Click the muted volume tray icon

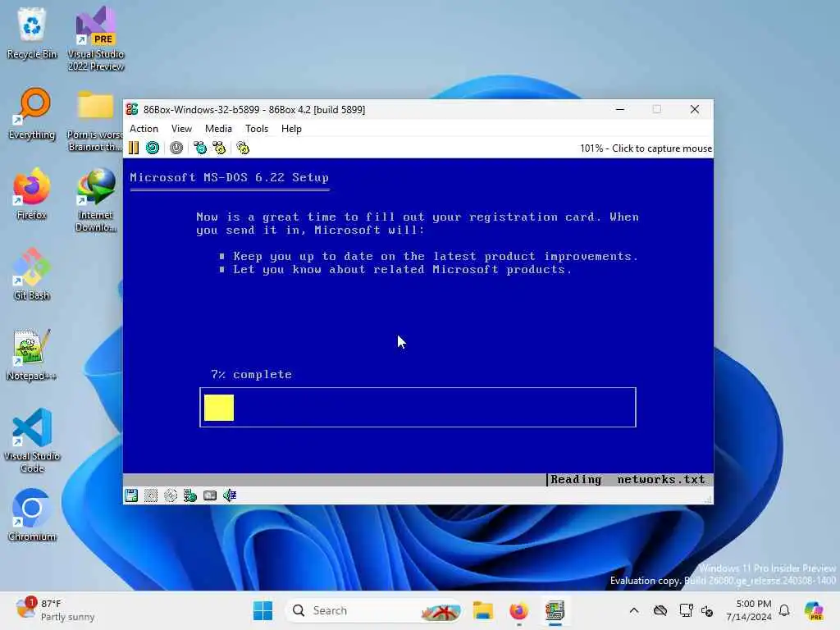click(x=707, y=610)
